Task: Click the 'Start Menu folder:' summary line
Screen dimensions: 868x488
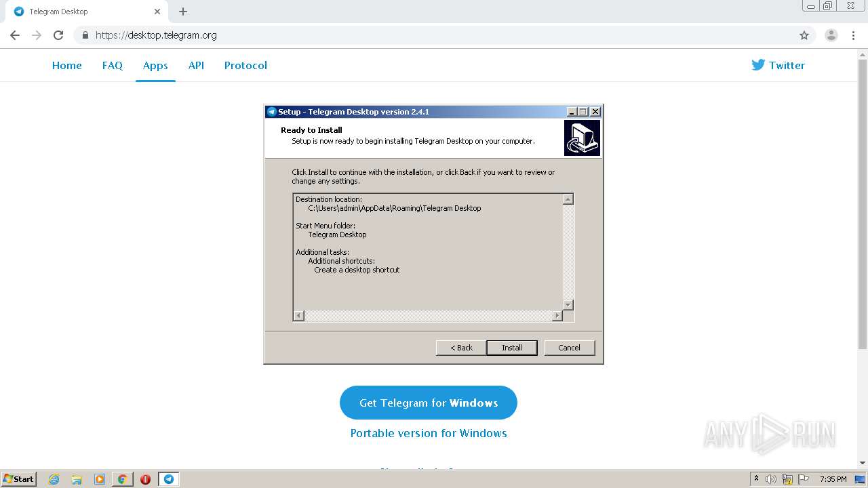Action: click(x=325, y=226)
